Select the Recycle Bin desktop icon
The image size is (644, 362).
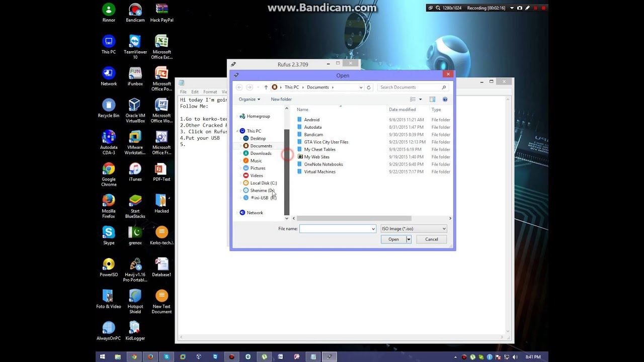[109, 108]
